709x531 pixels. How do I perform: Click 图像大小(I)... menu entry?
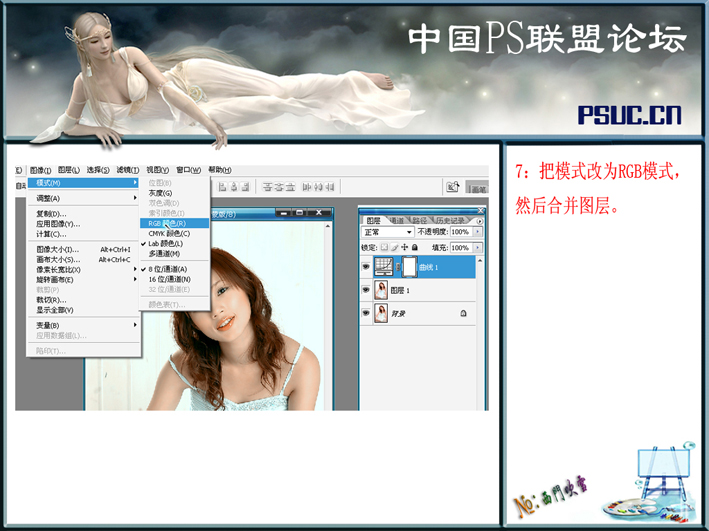[x=84, y=249]
